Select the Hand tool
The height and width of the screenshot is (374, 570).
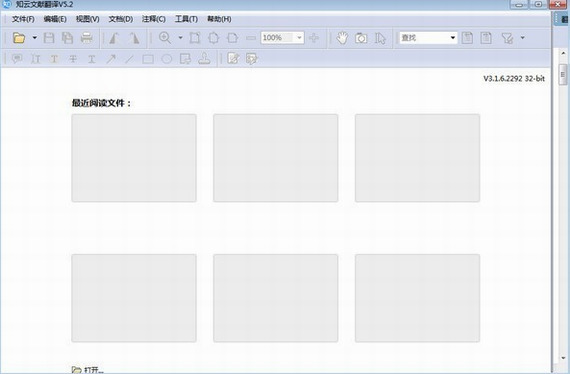342,38
